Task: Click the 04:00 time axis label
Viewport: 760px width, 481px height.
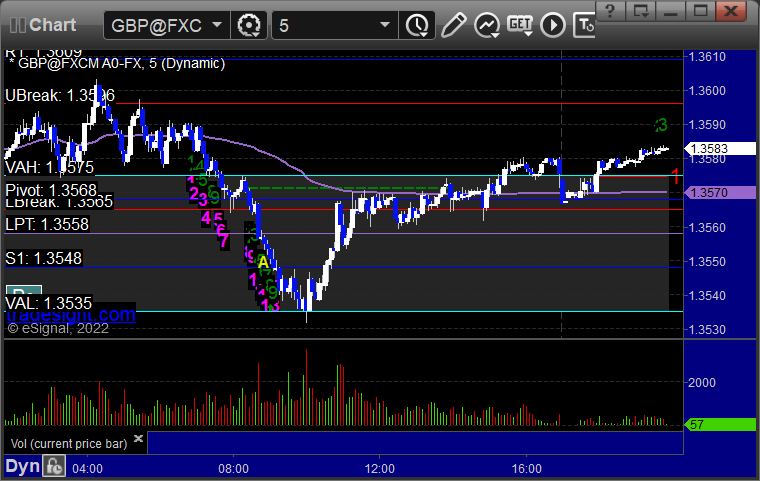Action: click(x=87, y=469)
